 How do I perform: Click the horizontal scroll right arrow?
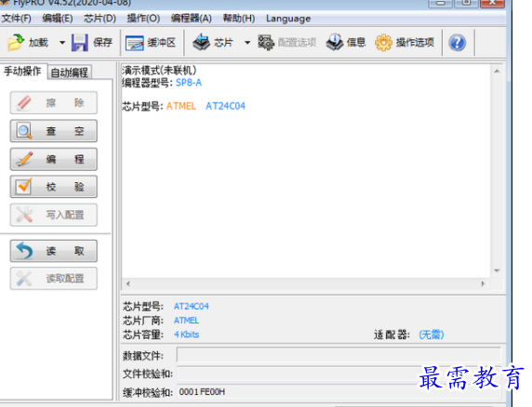point(483,283)
